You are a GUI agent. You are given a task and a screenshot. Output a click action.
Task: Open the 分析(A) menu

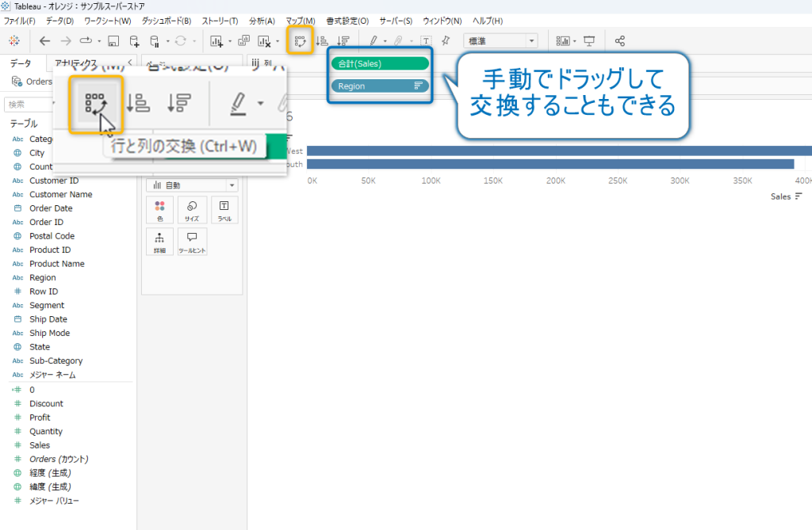(x=262, y=20)
